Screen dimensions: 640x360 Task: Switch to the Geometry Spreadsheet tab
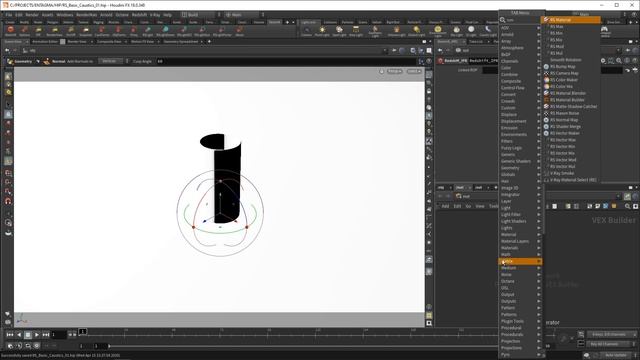pyautogui.click(x=180, y=42)
